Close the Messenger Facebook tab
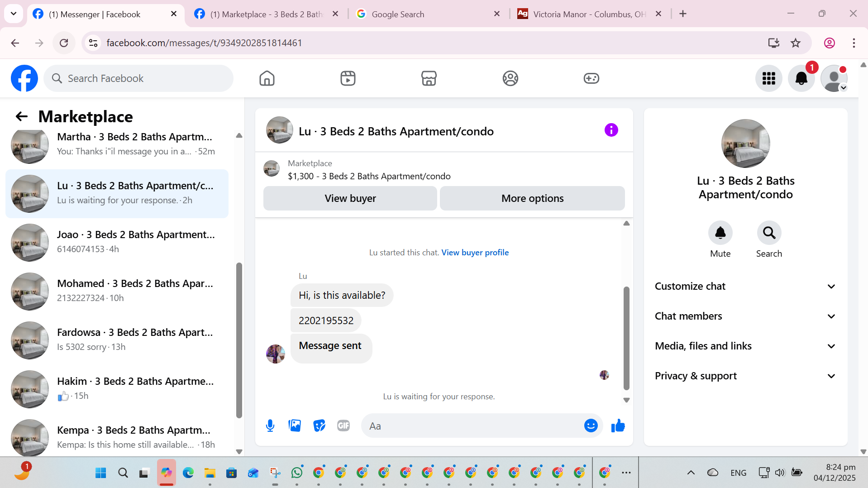 pos(174,14)
